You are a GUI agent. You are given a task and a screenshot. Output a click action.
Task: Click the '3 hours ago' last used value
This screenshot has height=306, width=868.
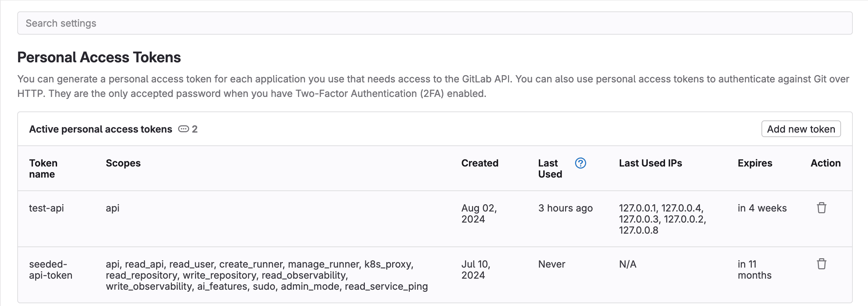click(x=565, y=208)
